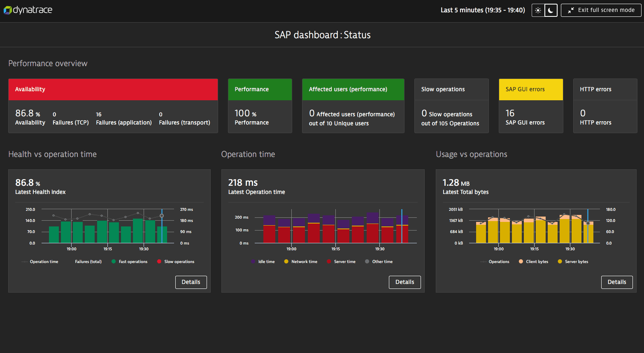644x353 pixels.
Task: Toggle Server time red legend dot
Action: click(329, 261)
